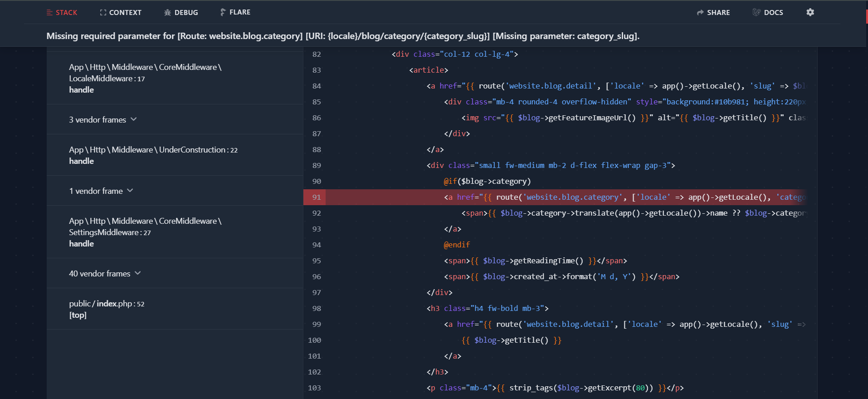
Task: Click the Docs book icon
Action: 756,12
